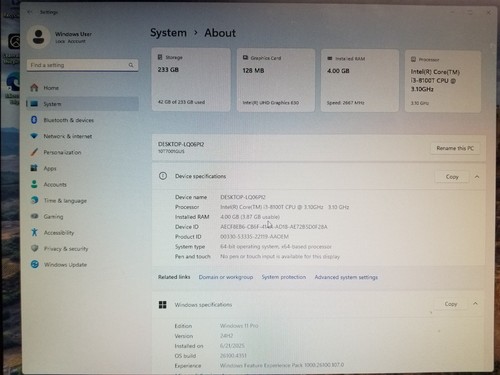Click the DESKTOP-LQ06PI2 device name heading

[x=181, y=144]
